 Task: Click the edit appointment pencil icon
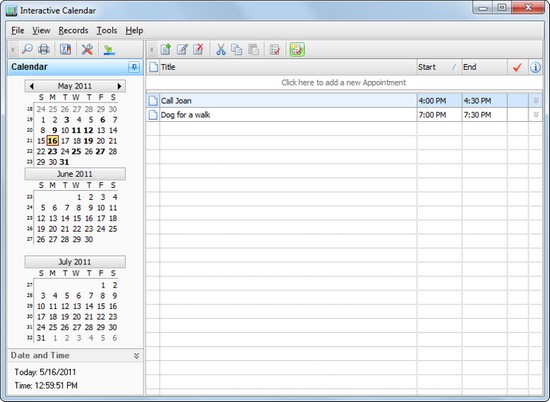pyautogui.click(x=182, y=49)
